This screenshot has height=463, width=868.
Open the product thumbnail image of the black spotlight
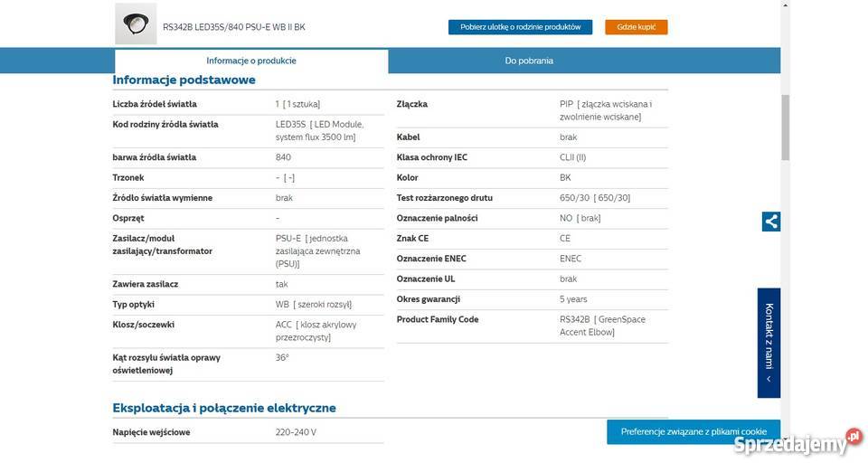[136, 24]
